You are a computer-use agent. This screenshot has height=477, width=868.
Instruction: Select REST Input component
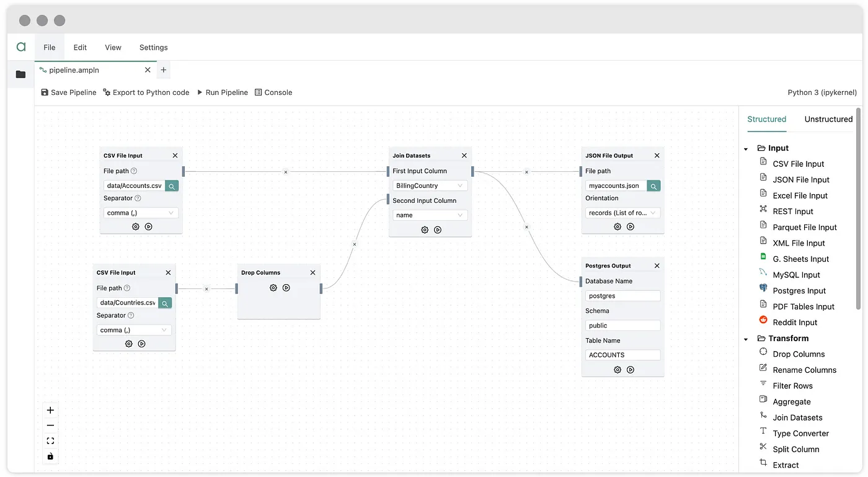(x=792, y=212)
